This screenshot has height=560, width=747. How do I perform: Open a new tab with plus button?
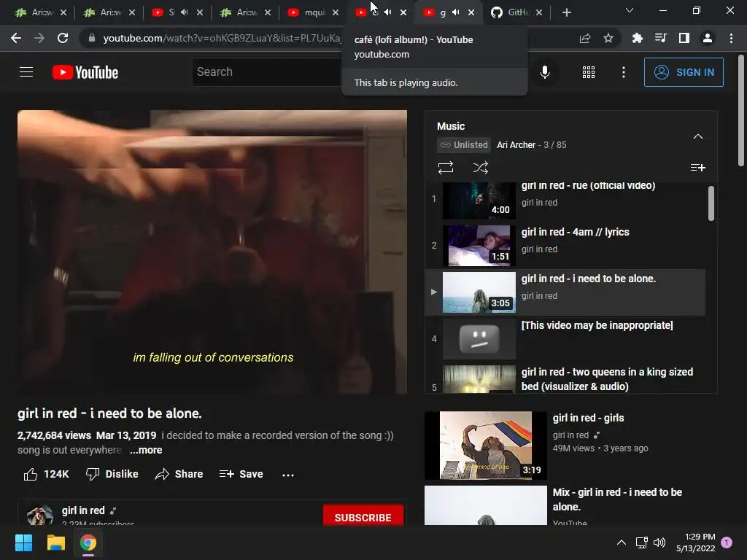(x=566, y=12)
